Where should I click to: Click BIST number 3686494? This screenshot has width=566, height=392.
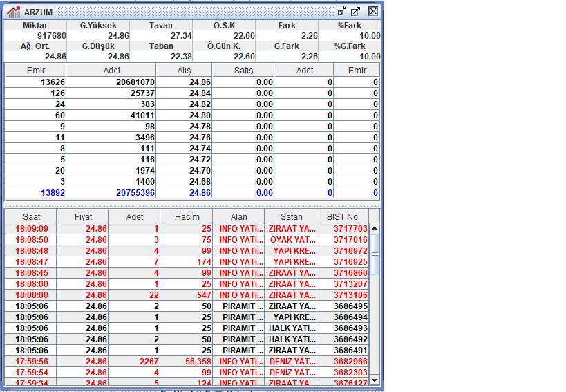click(x=350, y=317)
